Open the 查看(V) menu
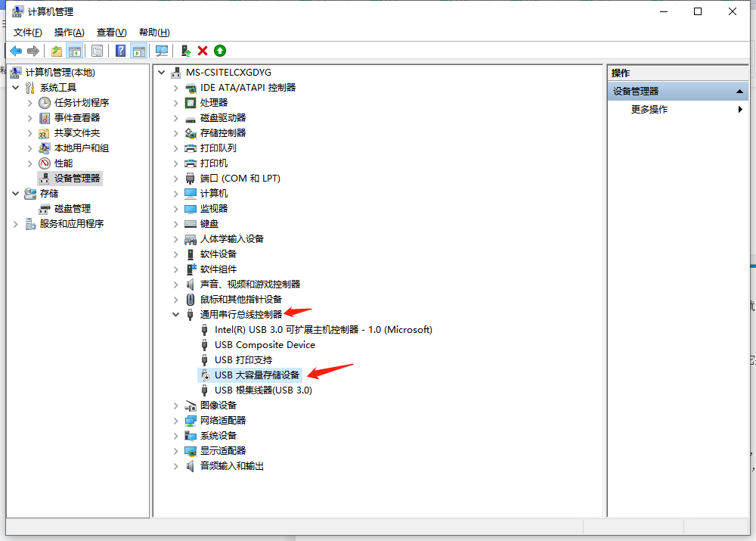 (x=111, y=33)
